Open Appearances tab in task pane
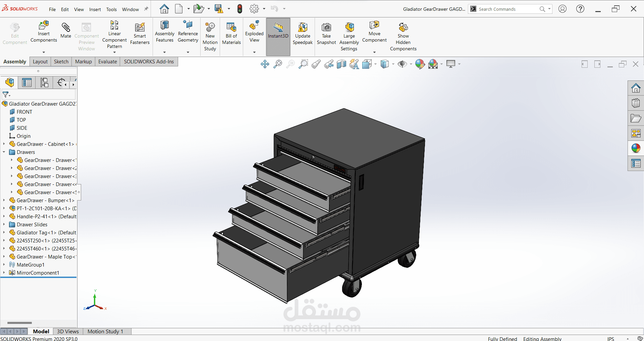Screen dimensions: 644x341 636,148
